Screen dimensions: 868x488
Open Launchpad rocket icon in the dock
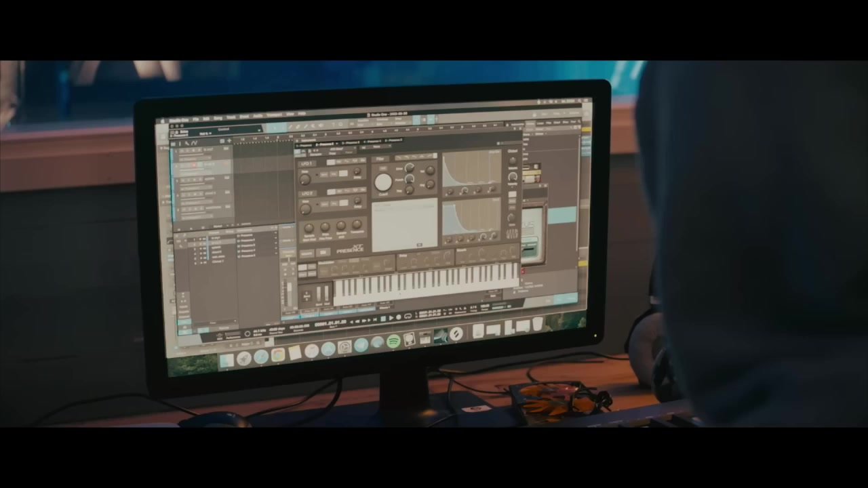(244, 359)
